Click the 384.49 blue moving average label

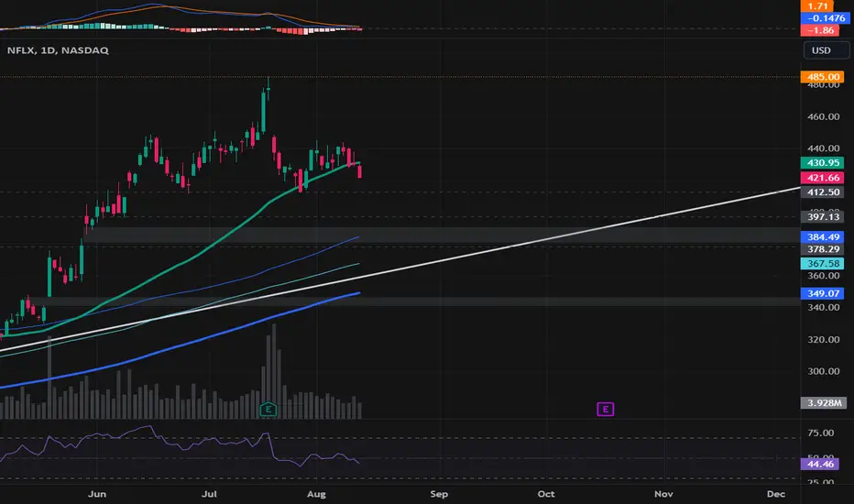click(823, 237)
